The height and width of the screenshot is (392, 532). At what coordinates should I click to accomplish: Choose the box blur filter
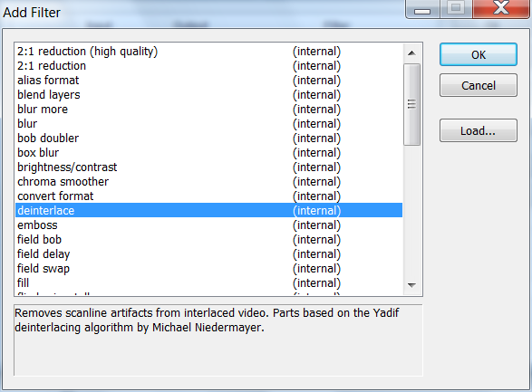pyautogui.click(x=209, y=153)
